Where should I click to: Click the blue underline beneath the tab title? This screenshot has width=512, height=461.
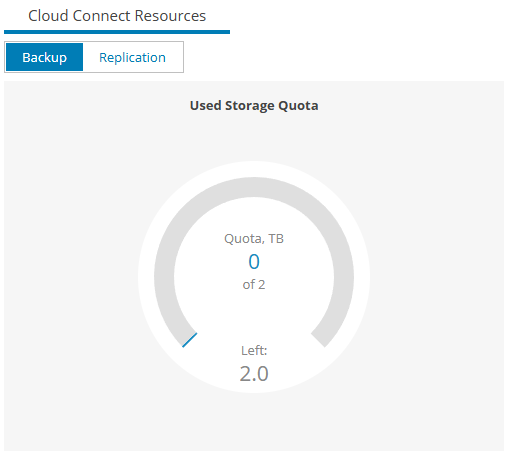pos(117,32)
